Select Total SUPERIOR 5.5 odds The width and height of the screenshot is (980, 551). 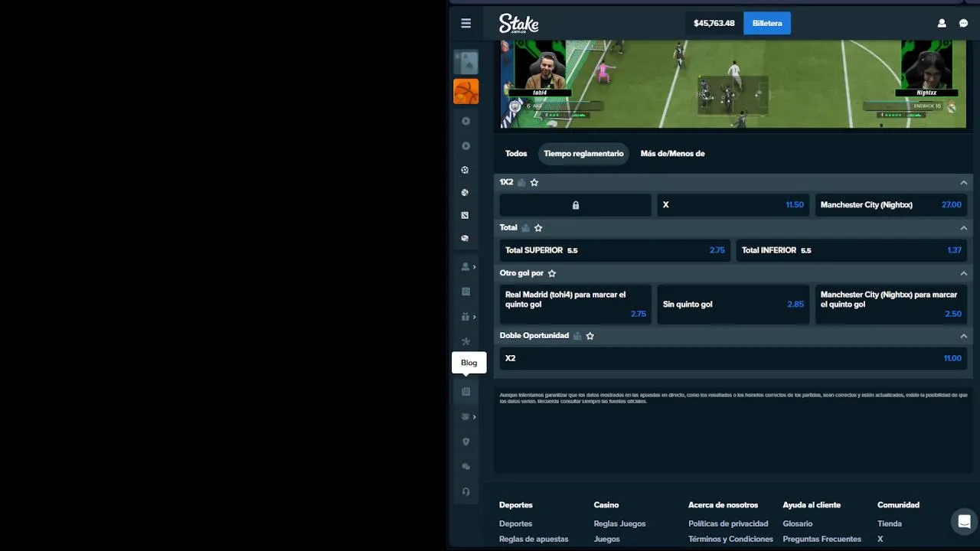point(614,250)
